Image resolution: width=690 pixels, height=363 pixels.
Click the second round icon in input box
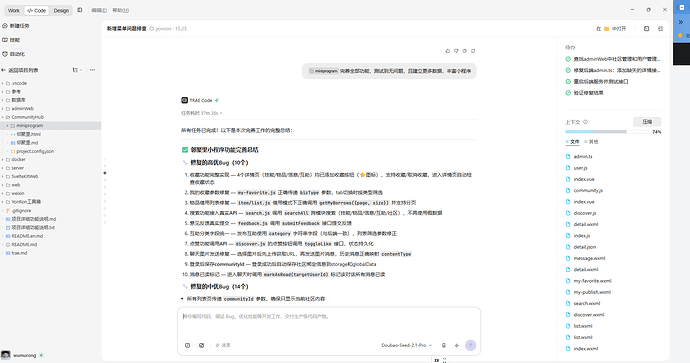pos(202,345)
